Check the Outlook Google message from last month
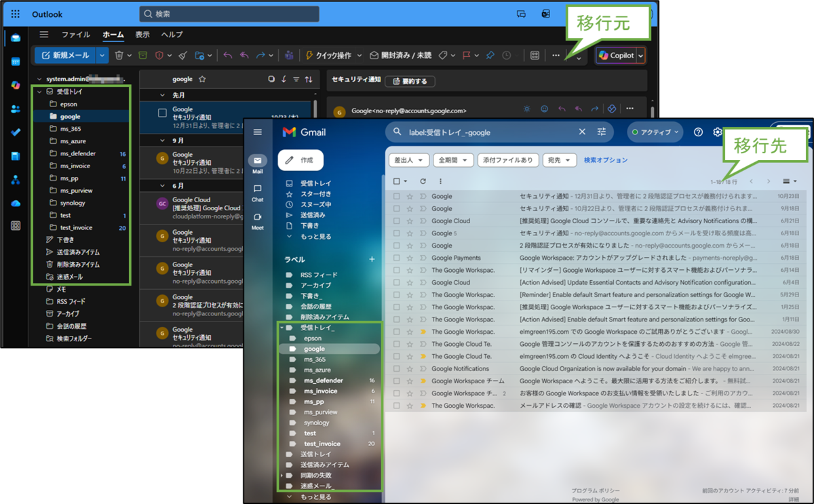The height and width of the screenshot is (504, 814). click(x=162, y=113)
